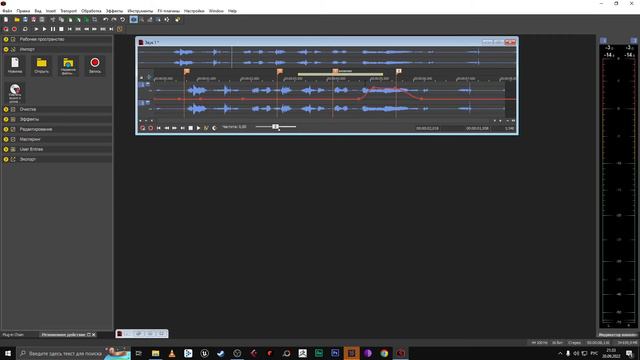Select the yellow region bar on timeline

[340, 74]
